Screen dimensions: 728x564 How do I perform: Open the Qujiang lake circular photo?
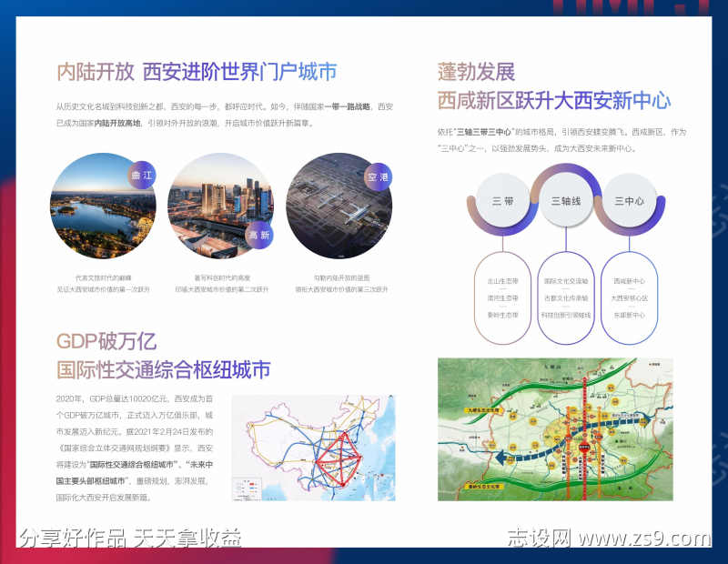tap(103, 206)
